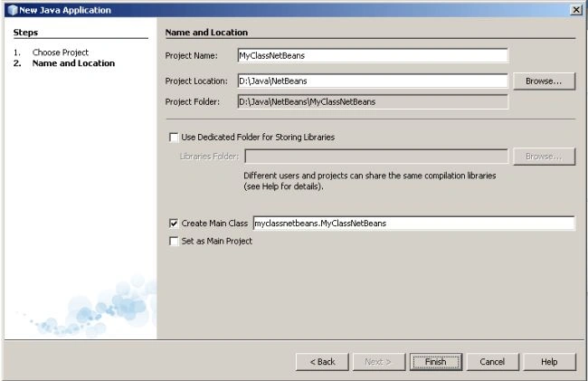This screenshot has height=381, width=588.
Task: Cancel the new project wizard
Action: (x=492, y=362)
